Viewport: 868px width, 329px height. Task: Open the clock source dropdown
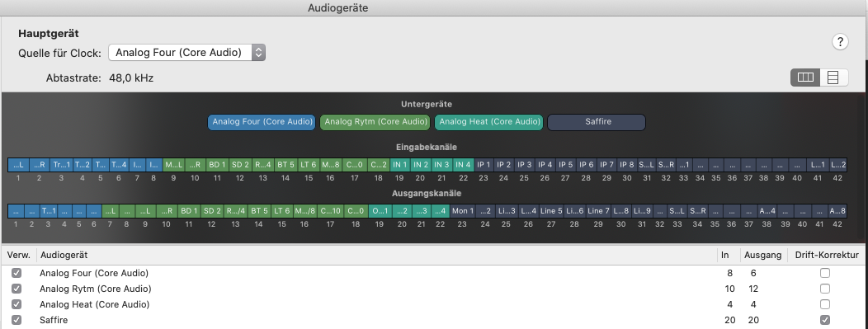(186, 53)
